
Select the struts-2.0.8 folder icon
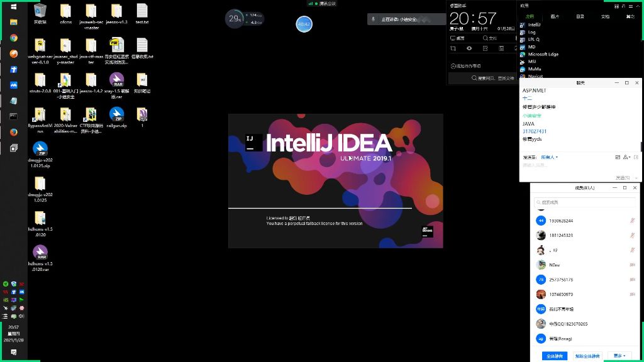(40, 82)
